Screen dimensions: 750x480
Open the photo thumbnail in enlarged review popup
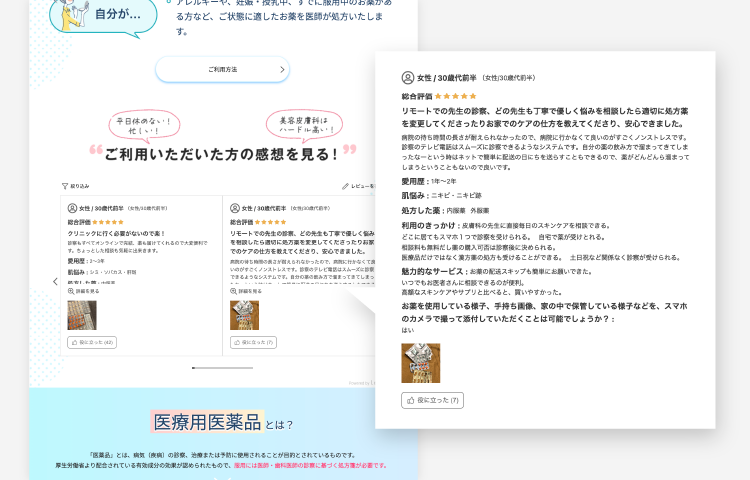420,363
